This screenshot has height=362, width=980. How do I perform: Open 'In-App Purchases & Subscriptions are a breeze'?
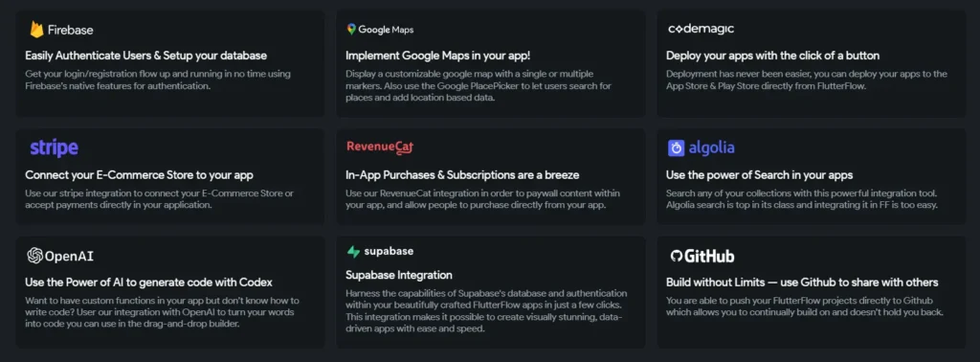click(x=462, y=175)
